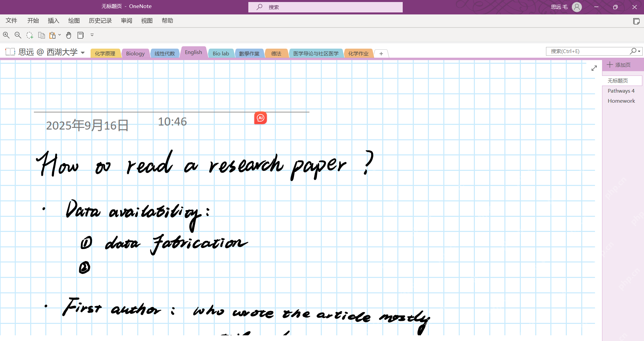This screenshot has height=341, width=644.
Task: Click the Zoom In magnifier icon
Action: coord(6,35)
